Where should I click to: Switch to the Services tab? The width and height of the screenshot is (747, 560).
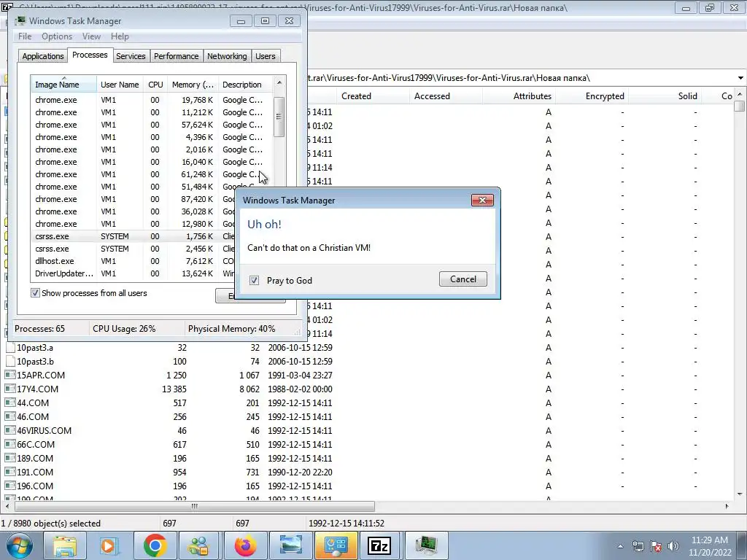pos(131,56)
